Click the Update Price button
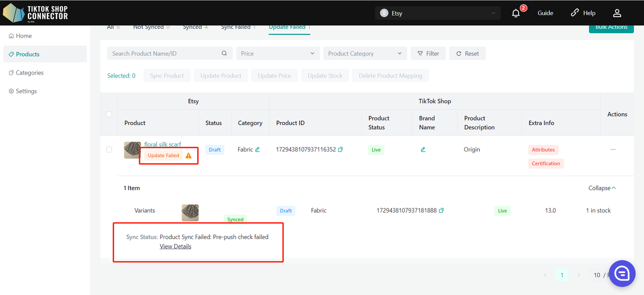Viewport: 644px width, 295px height. point(274,76)
